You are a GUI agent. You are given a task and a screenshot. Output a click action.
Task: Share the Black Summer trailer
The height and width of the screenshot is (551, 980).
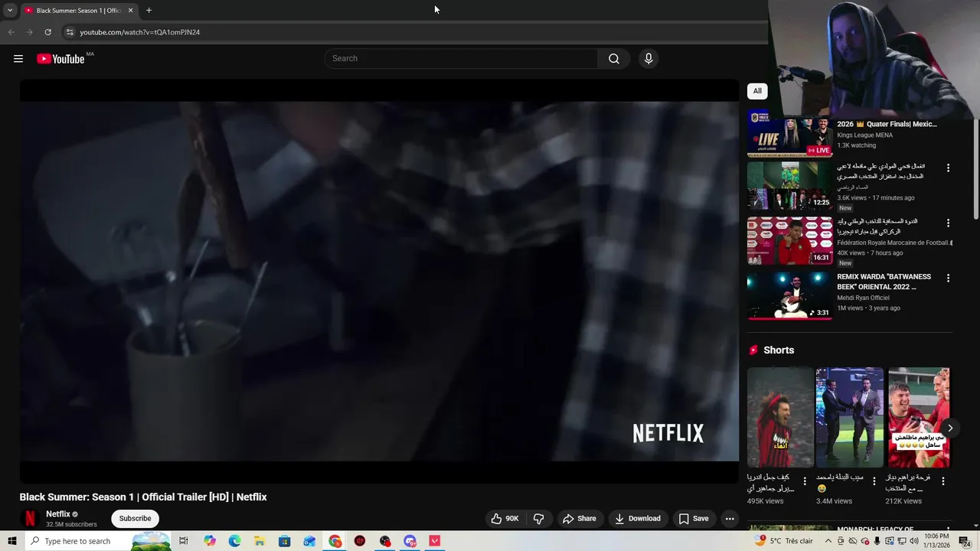coord(580,519)
